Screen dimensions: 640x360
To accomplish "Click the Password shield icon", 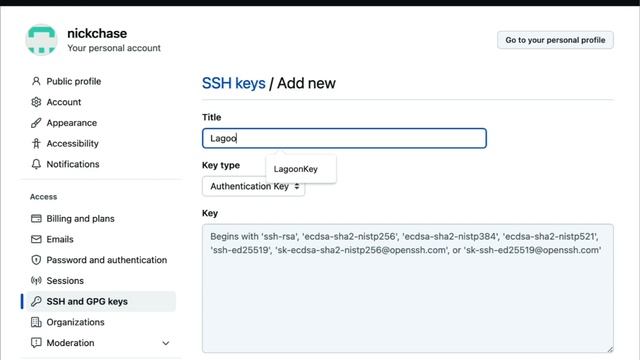I will tap(36, 260).
